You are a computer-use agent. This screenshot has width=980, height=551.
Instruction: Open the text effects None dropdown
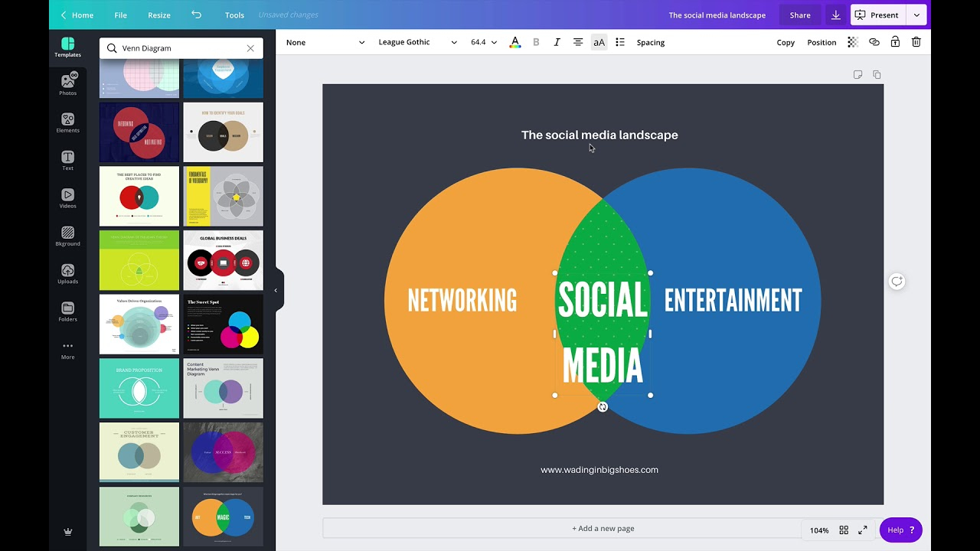(325, 42)
